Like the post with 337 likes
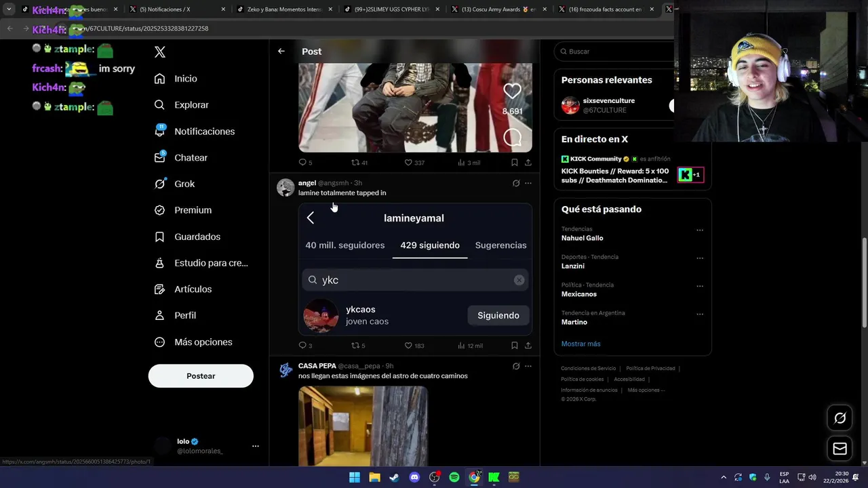The height and width of the screenshot is (488, 868). pos(414,163)
